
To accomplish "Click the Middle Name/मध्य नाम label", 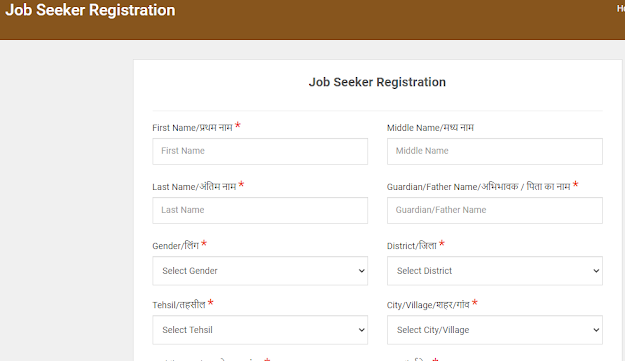I will tap(430, 128).
